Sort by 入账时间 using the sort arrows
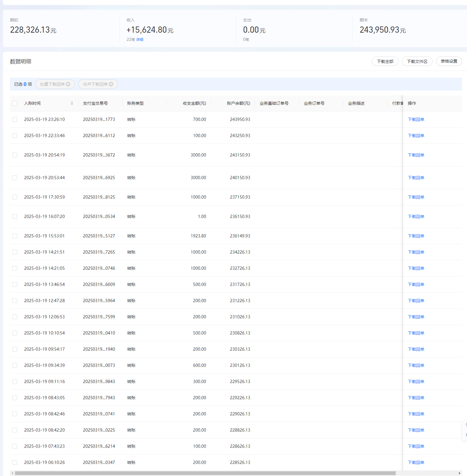 tap(72, 103)
